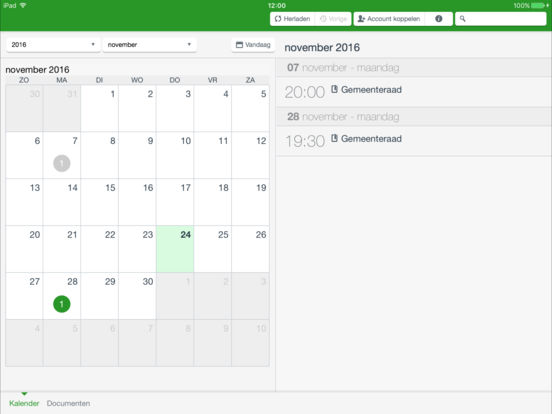Switch to the Kalender tab
Screen dimensions: 552x414
point(24,403)
